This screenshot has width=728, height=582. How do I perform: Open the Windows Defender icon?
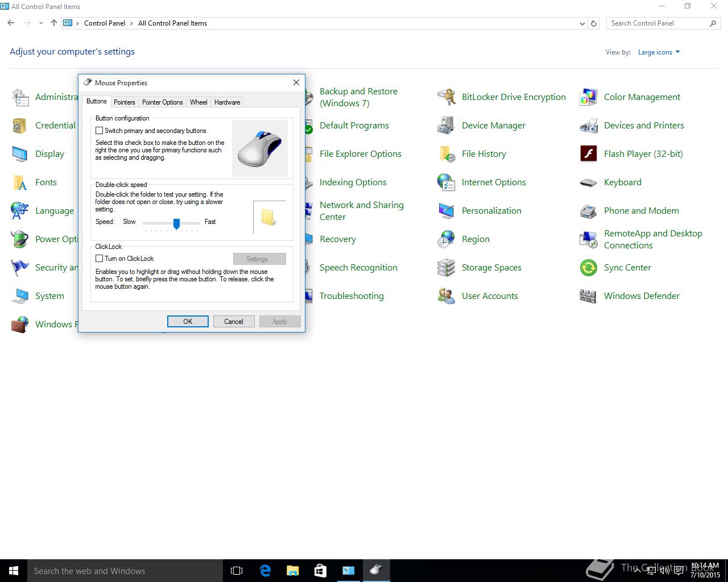click(x=589, y=296)
